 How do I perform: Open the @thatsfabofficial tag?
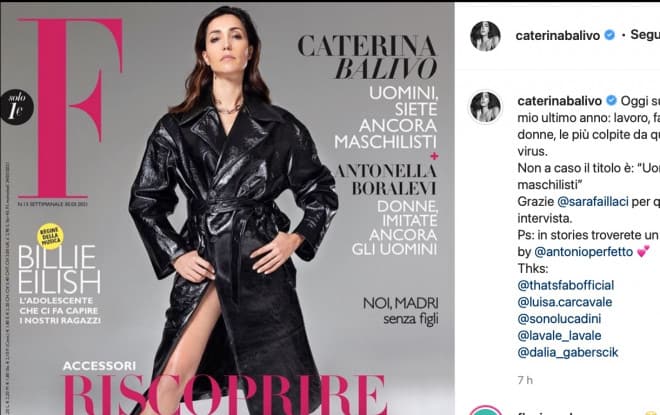pos(566,285)
